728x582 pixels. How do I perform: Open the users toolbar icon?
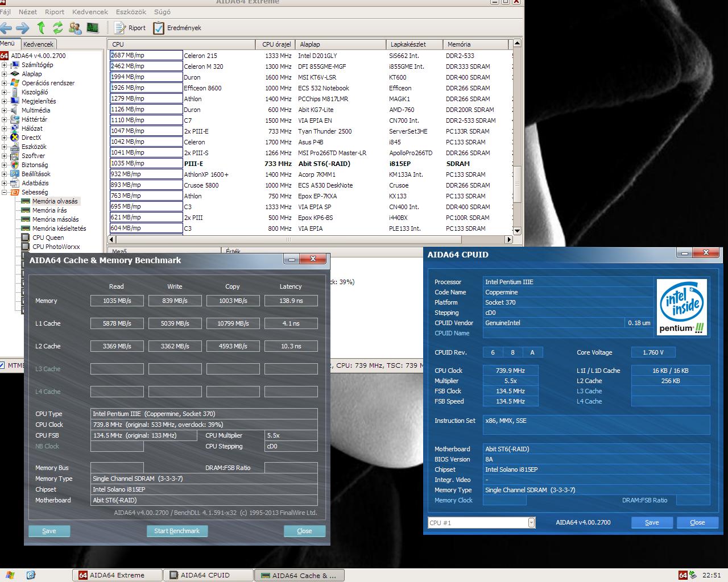click(x=75, y=27)
